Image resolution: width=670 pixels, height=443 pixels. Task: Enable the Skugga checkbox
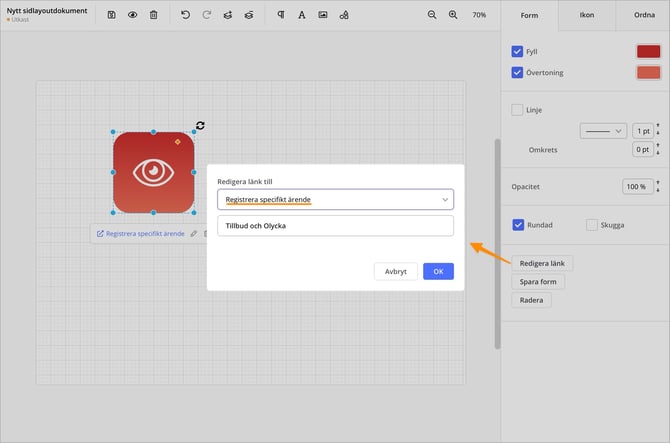tap(592, 225)
